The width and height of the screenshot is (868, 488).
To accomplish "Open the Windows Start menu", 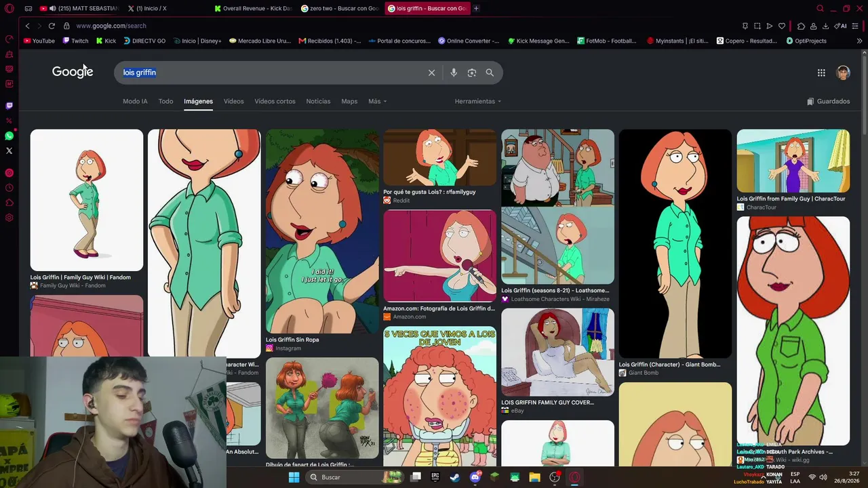I will click(294, 477).
